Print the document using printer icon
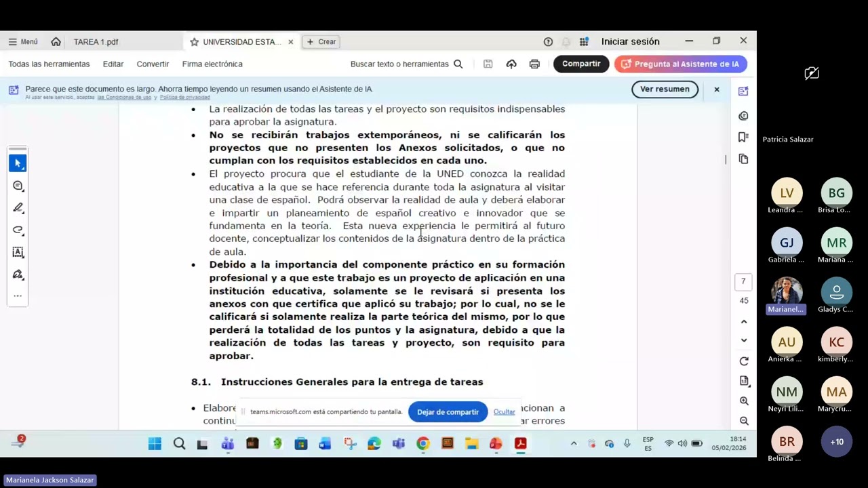The image size is (868, 488). point(534,64)
